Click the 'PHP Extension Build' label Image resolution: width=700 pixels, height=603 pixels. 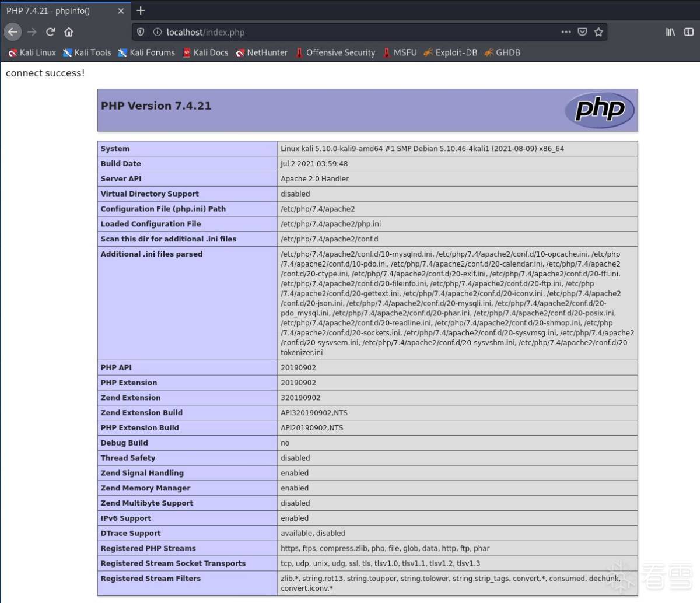140,428
